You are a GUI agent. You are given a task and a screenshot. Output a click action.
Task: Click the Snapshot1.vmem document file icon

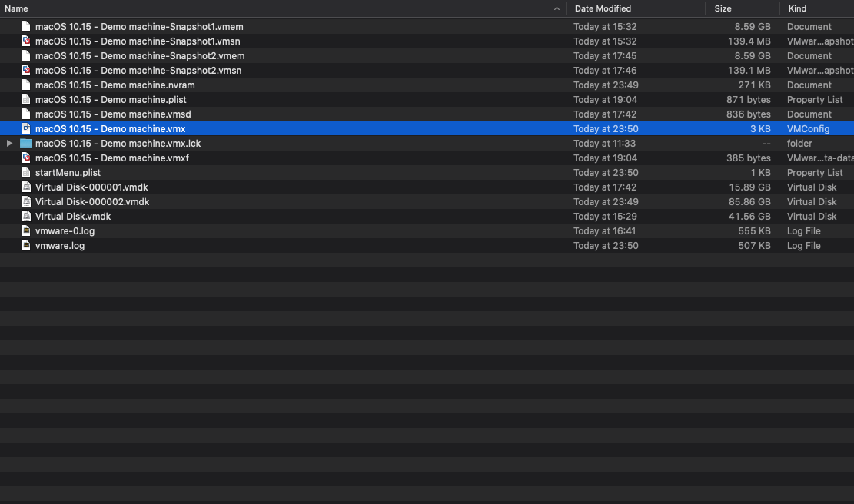click(x=25, y=26)
